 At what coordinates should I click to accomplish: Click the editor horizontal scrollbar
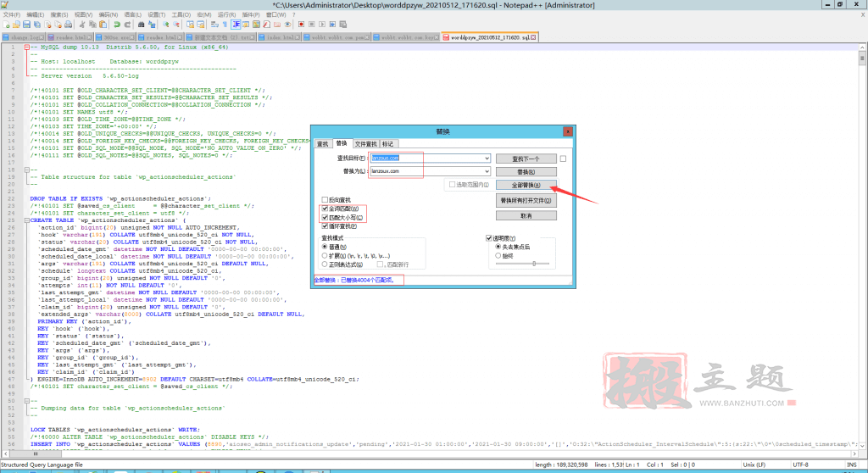pos(429,454)
